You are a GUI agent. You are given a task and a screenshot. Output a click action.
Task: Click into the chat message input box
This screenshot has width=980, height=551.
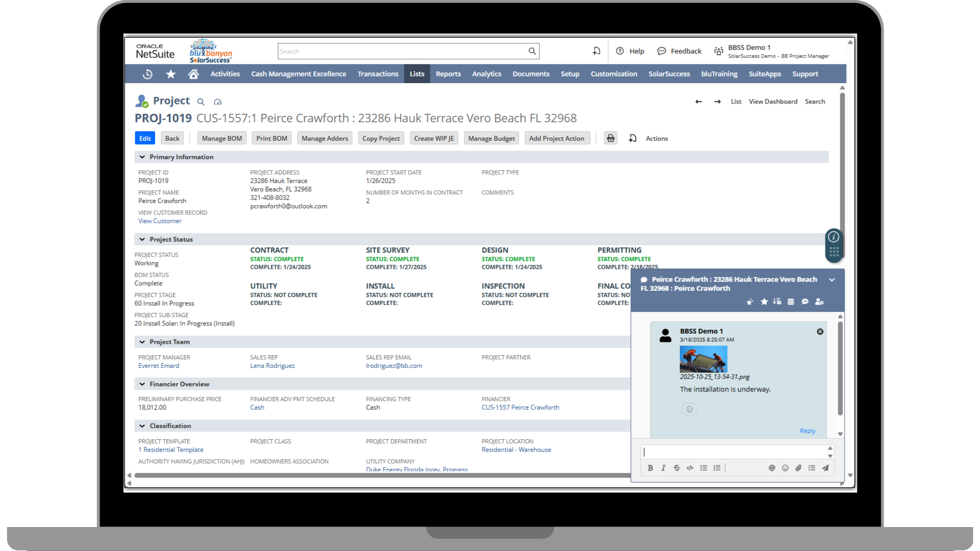click(733, 452)
